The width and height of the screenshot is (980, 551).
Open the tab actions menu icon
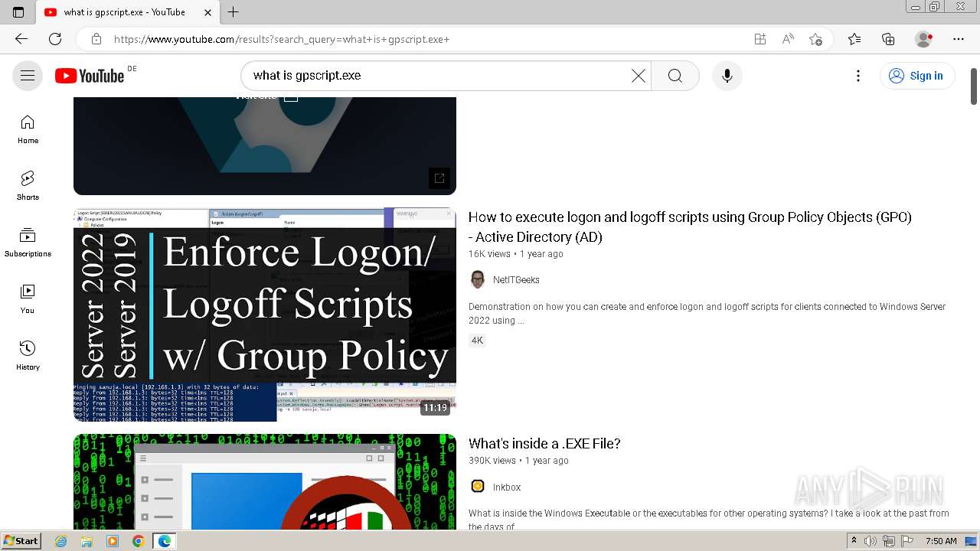18,12
